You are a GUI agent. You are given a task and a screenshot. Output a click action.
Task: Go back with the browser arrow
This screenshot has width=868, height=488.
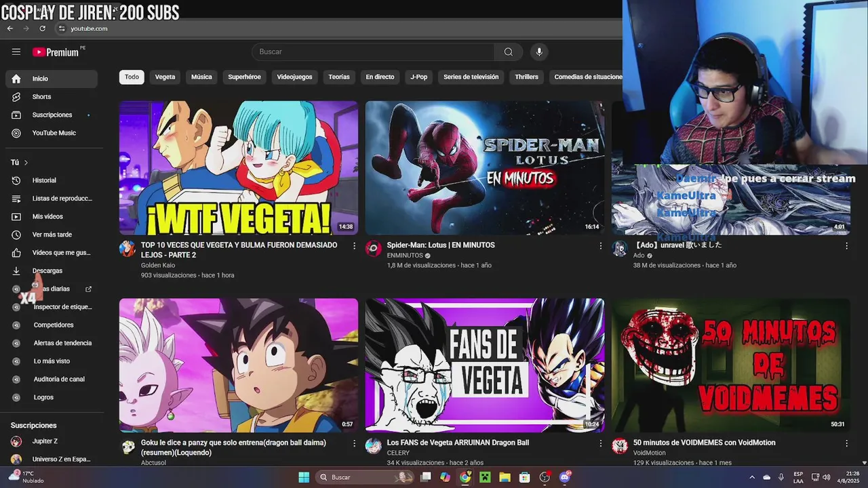click(10, 28)
